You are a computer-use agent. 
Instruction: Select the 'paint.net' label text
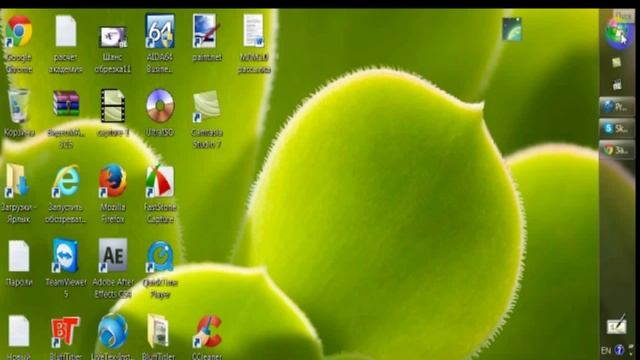207,58
